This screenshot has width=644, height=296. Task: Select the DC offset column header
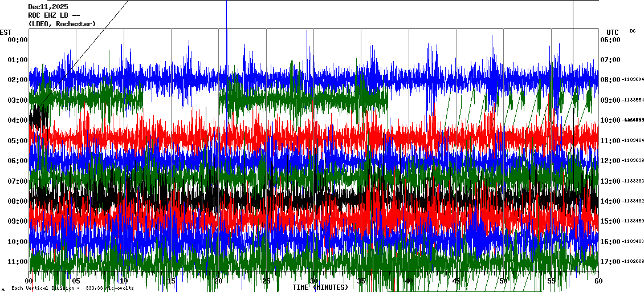pos(633,31)
